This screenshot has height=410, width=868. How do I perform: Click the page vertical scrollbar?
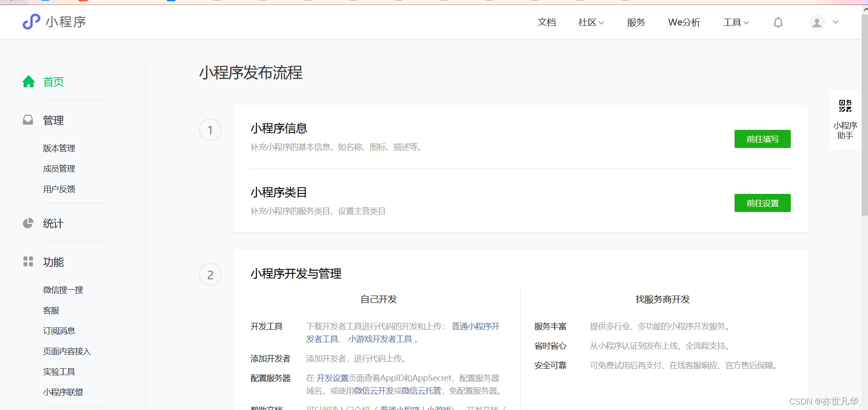coord(864,115)
